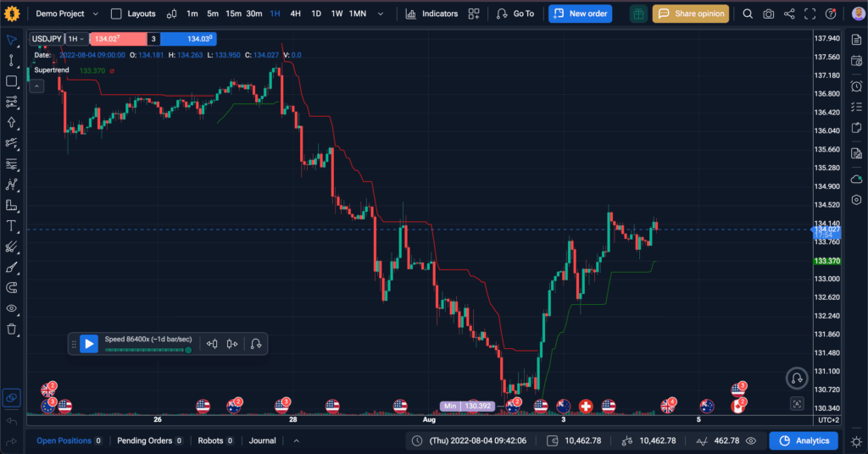The image size is (868, 454).
Task: Toggle drawings visibility eye in sidebar
Action: (x=12, y=308)
